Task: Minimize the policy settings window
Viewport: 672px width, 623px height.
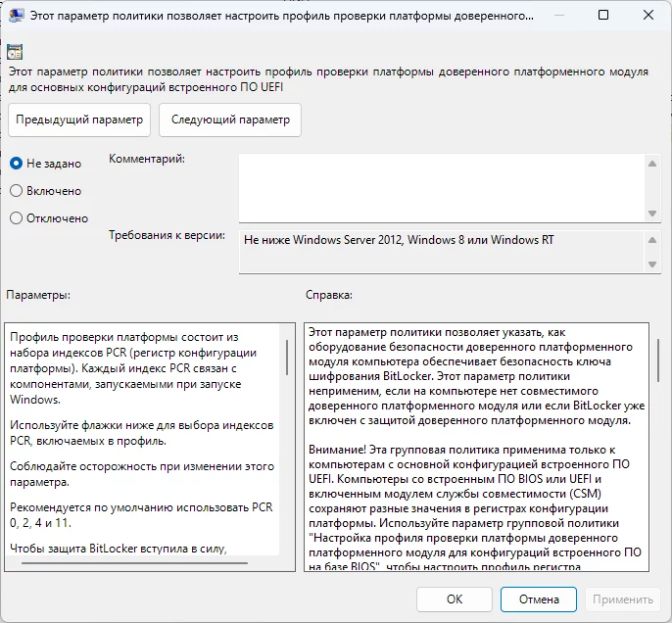Action: click(x=556, y=17)
